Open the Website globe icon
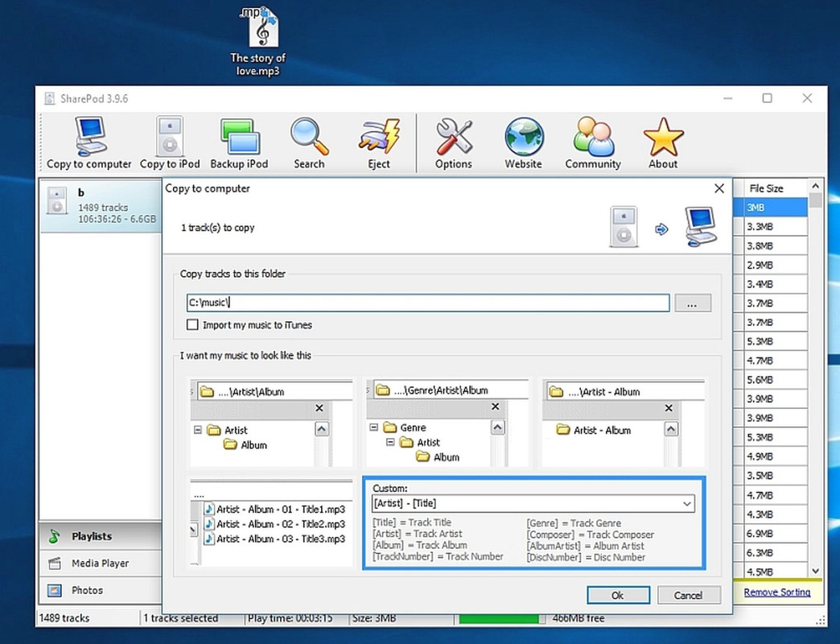840x644 pixels. click(x=524, y=143)
